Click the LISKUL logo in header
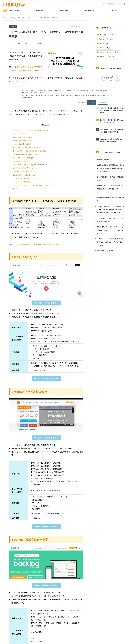The height and width of the screenshot is (644, 129). [14, 5]
